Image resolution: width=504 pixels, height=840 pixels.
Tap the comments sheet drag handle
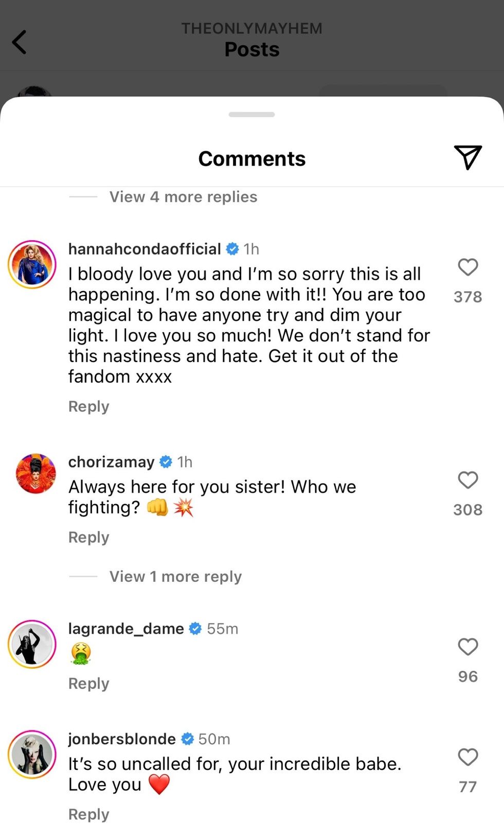[251, 114]
